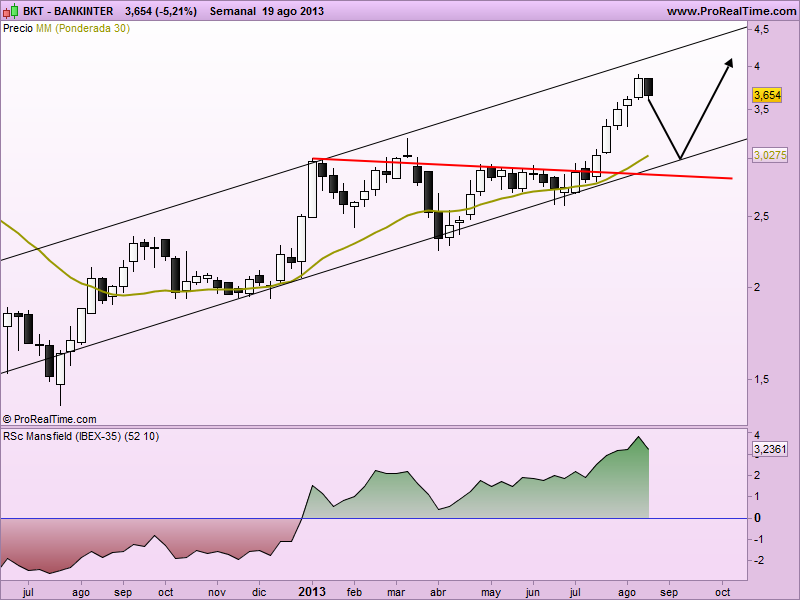800x600 pixels.
Task: Click the 3,0275 moving average value tag
Action: click(x=770, y=155)
